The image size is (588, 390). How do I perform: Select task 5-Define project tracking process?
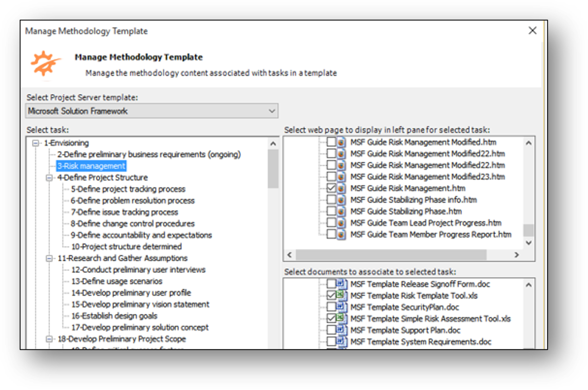pos(128,189)
